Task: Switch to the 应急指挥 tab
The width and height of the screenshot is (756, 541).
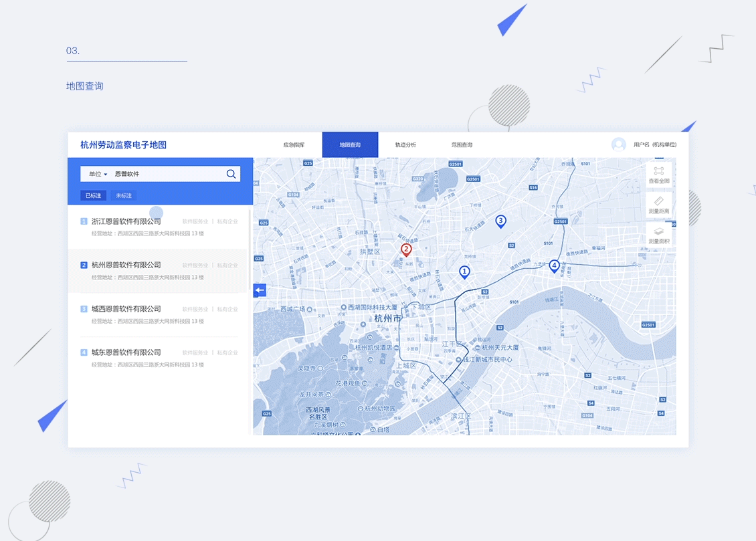Action: click(x=294, y=144)
